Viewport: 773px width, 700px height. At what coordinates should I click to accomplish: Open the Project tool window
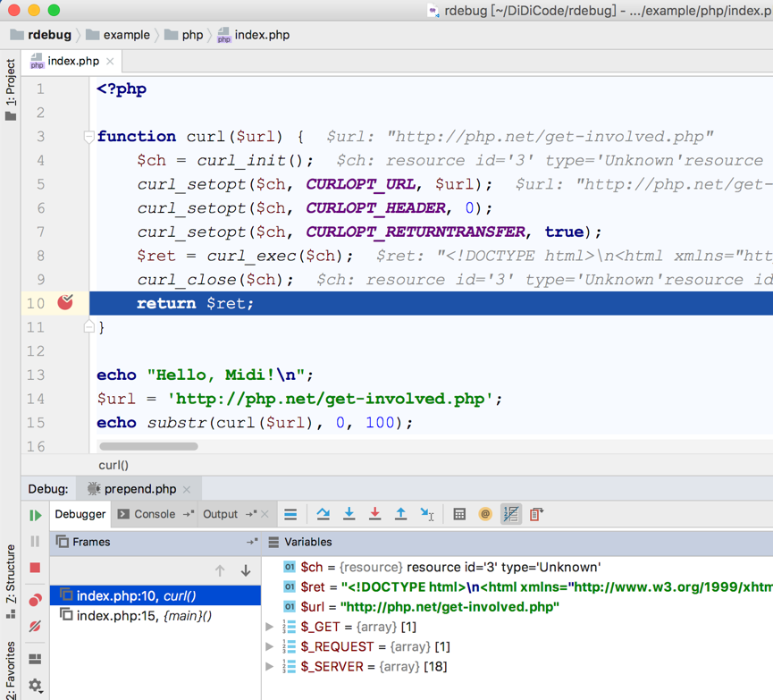11,89
